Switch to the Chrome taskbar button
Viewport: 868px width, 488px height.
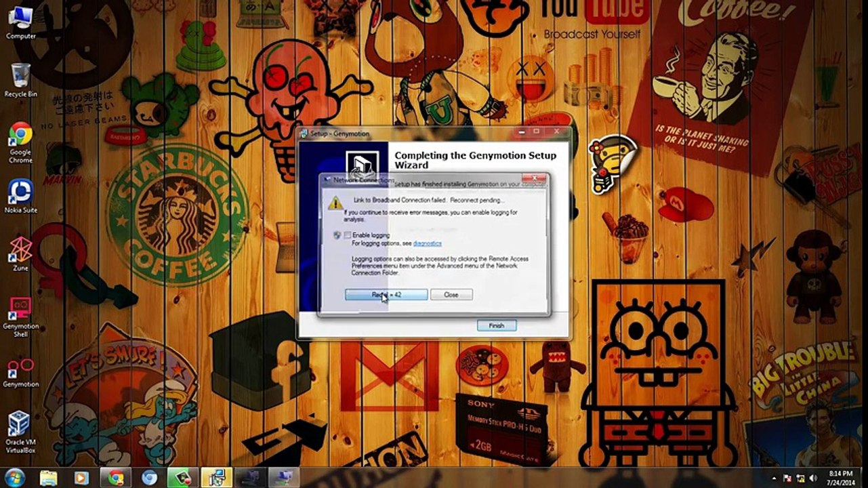[x=117, y=478]
